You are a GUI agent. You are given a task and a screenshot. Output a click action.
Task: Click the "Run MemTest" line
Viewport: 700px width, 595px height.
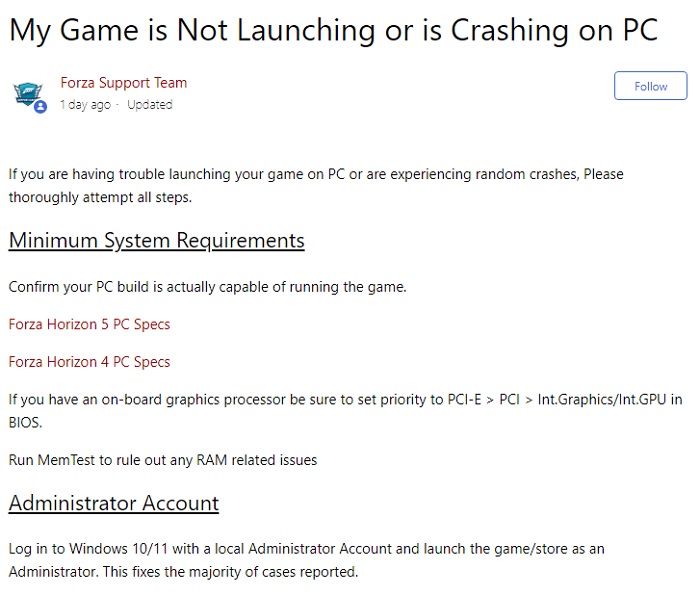click(x=162, y=460)
